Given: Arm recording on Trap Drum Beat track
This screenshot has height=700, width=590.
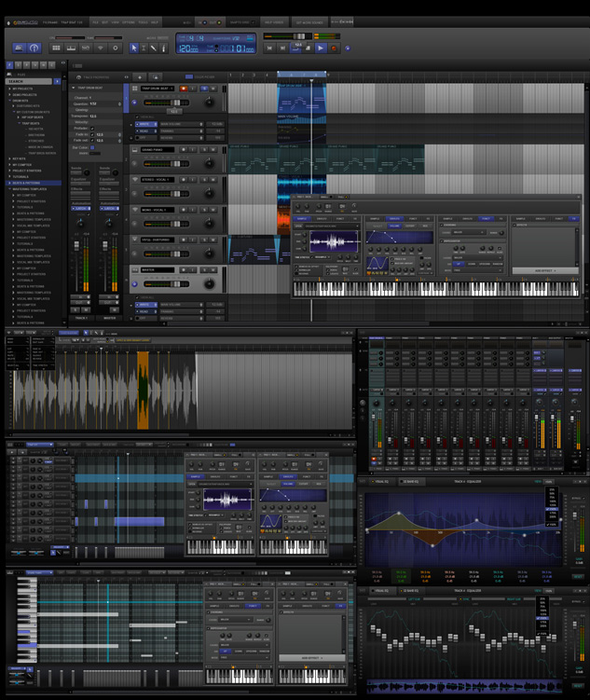Looking at the screenshot, I should pos(184,89).
